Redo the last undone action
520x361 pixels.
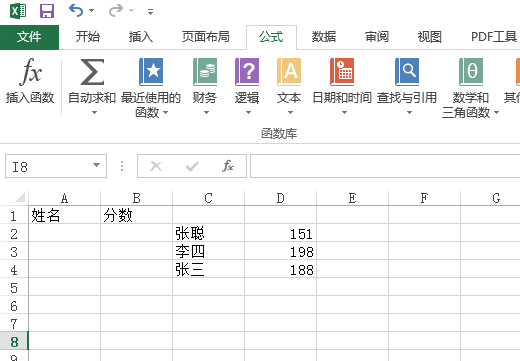coord(116,11)
